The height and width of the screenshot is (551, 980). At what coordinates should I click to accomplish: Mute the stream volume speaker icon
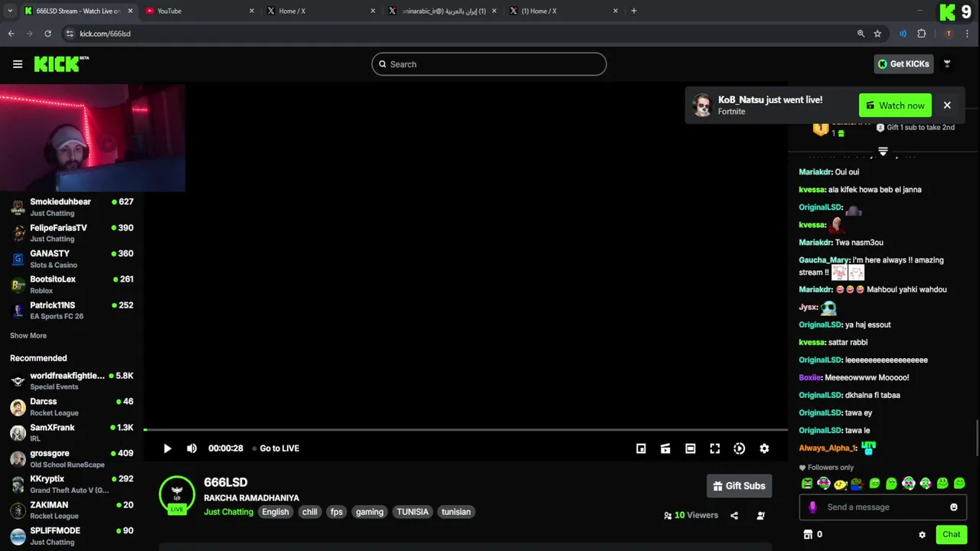pyautogui.click(x=191, y=448)
